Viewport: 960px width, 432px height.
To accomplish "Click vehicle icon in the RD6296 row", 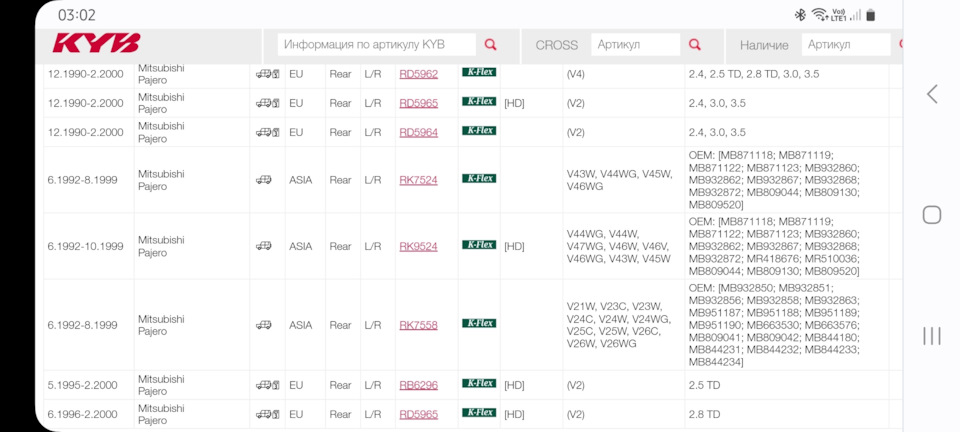I will click(x=267, y=385).
